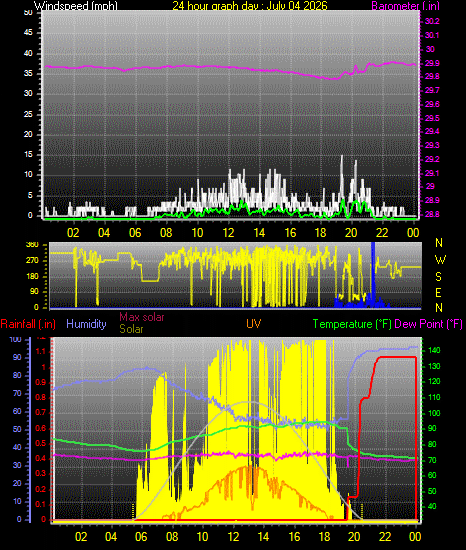Click the "Windspeed (mph)" axis title
The width and height of the screenshot is (466, 550).
[75, 6]
